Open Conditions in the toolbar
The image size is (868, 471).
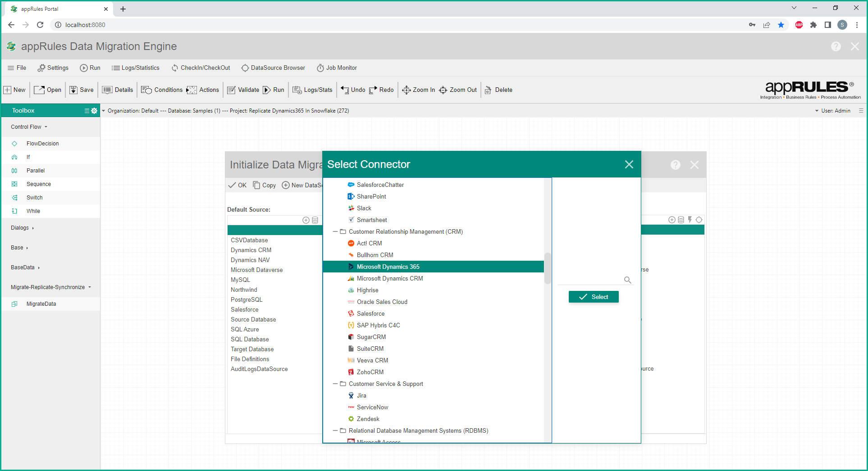(162, 90)
